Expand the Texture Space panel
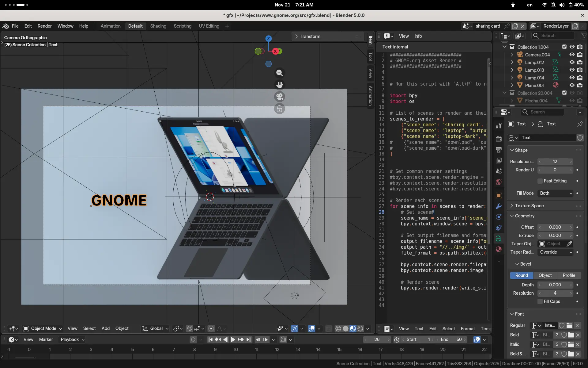The image size is (588, 368). pos(529,206)
